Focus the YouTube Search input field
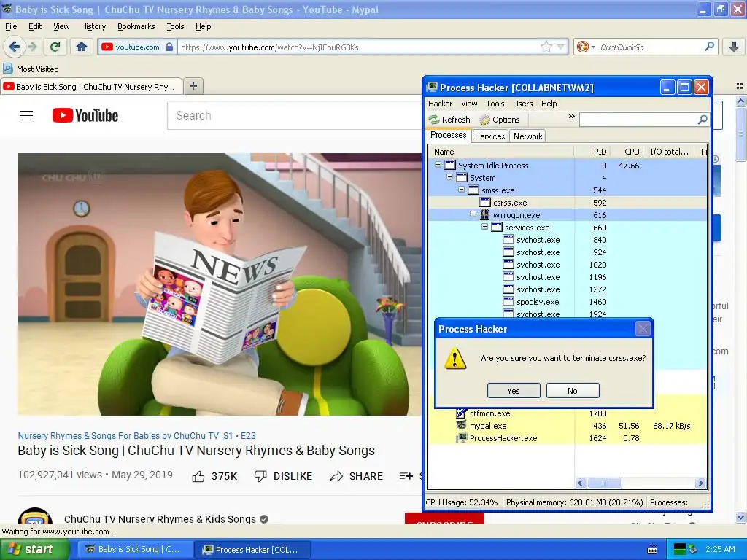The image size is (747, 560). [x=294, y=115]
